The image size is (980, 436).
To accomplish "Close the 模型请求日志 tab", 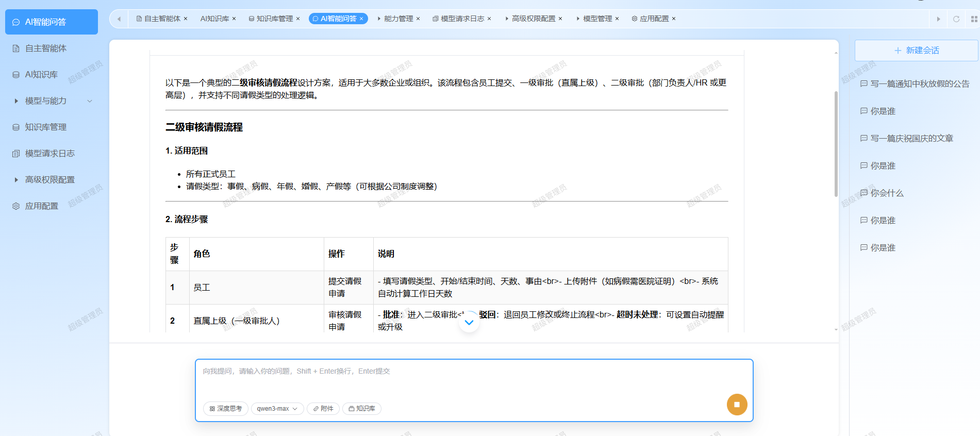I will coord(489,19).
